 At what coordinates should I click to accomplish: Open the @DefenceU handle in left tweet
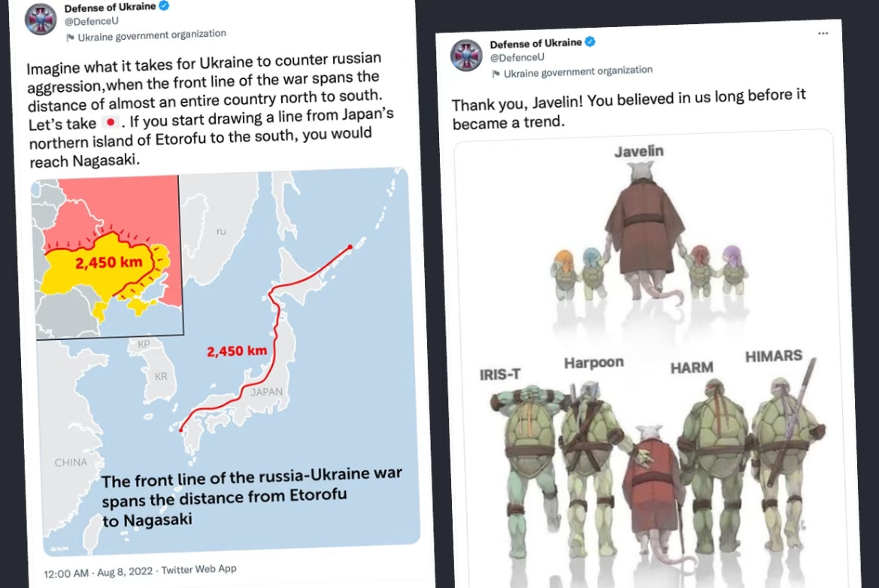[92, 21]
